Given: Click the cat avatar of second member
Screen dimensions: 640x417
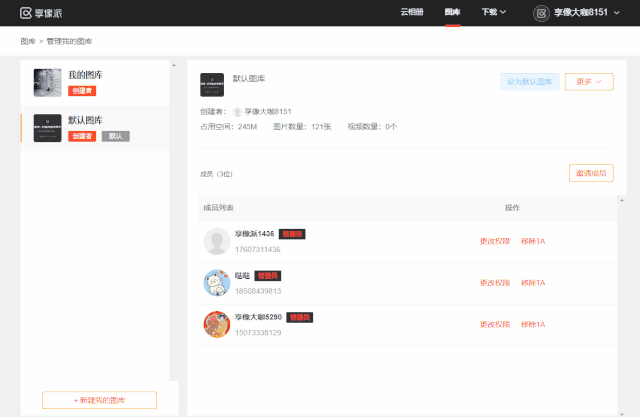Looking at the screenshot, I should coord(217,283).
